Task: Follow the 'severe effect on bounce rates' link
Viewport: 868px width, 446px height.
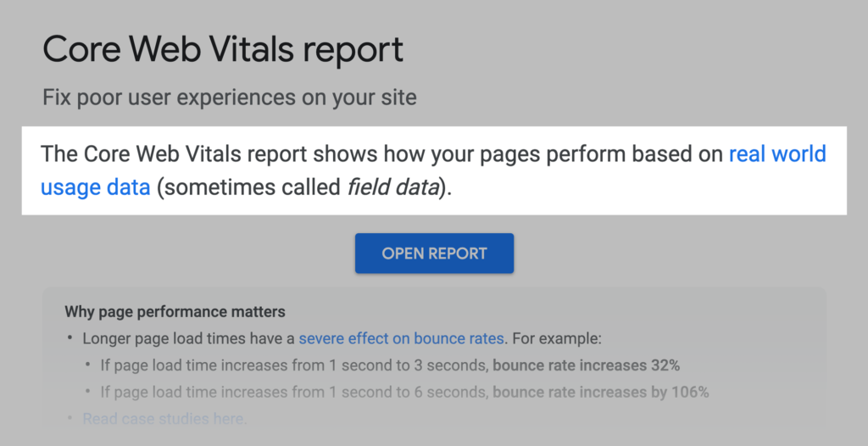Action: (401, 339)
